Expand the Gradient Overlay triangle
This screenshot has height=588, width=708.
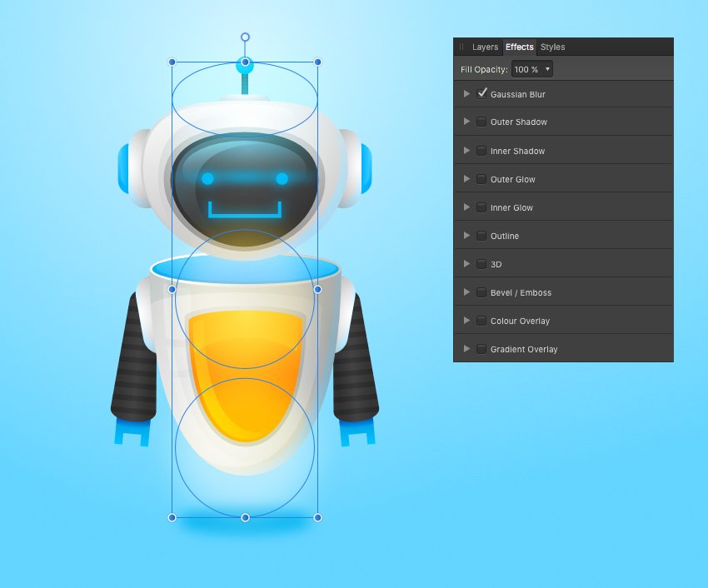point(466,348)
